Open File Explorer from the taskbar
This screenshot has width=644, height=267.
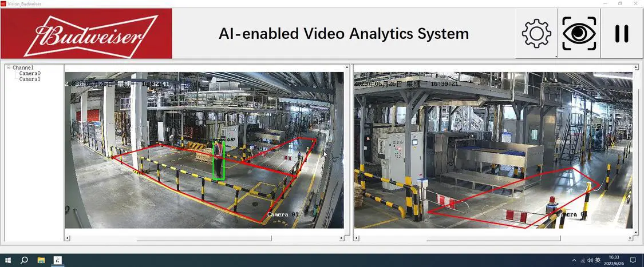click(41, 260)
